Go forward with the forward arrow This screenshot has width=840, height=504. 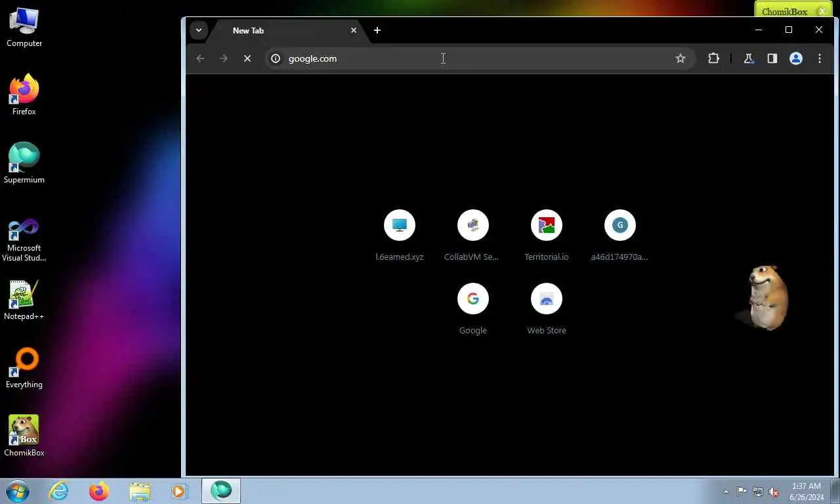(224, 58)
